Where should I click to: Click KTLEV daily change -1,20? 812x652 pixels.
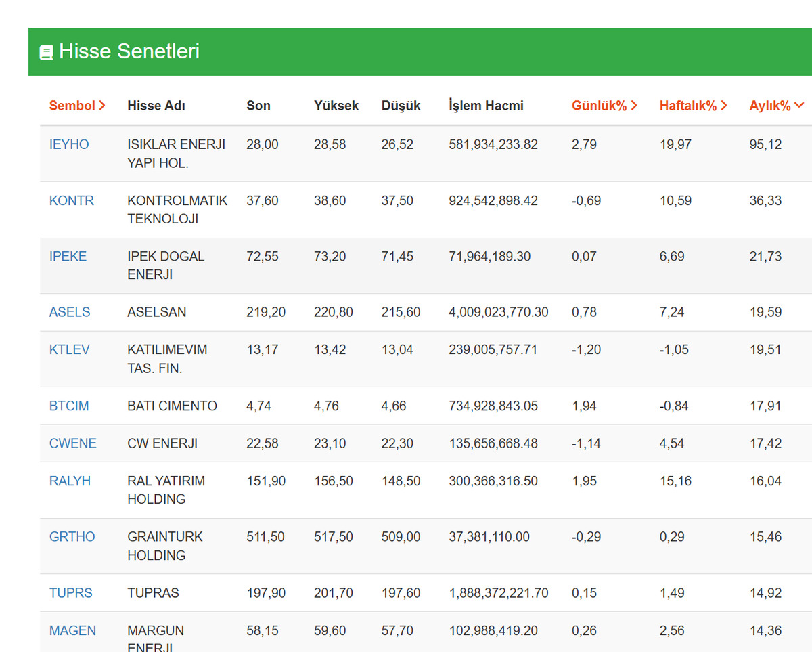[587, 350]
